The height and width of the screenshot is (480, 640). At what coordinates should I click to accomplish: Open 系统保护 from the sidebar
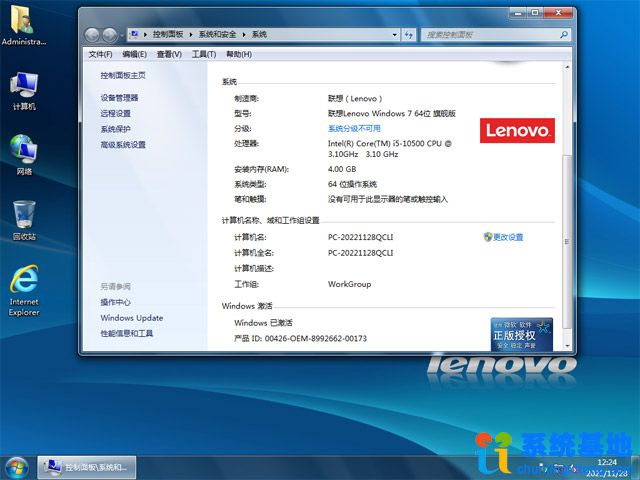(x=116, y=129)
